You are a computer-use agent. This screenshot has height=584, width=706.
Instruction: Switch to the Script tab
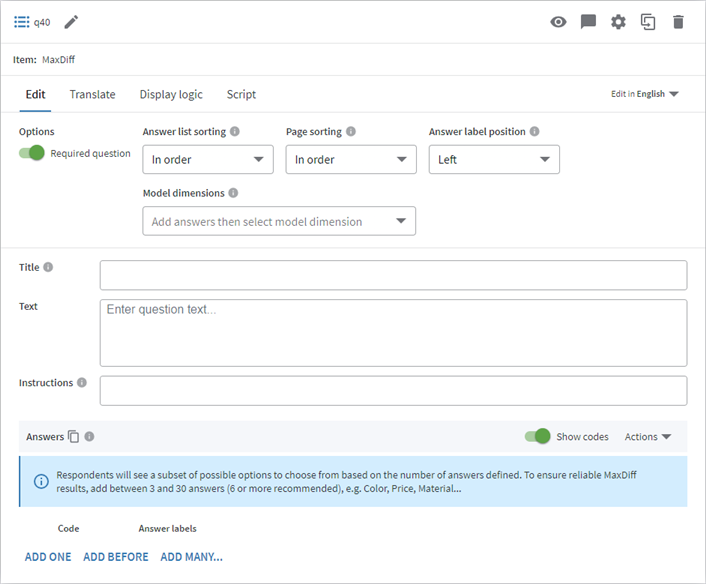(241, 94)
